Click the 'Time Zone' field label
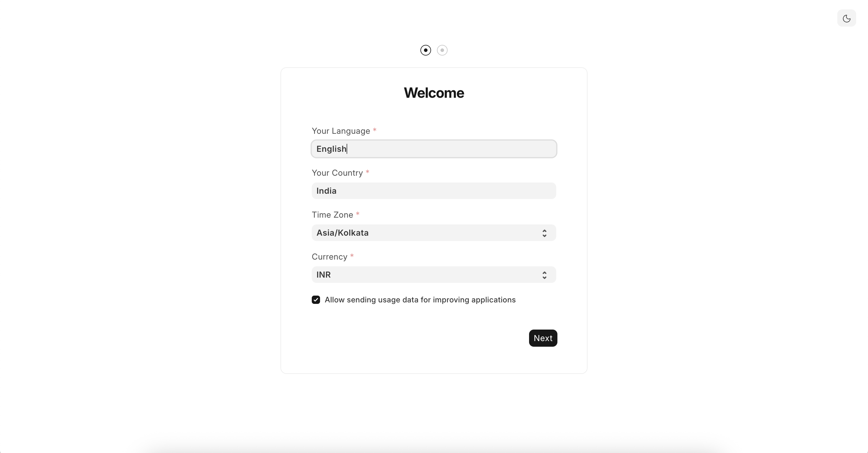 tap(332, 215)
